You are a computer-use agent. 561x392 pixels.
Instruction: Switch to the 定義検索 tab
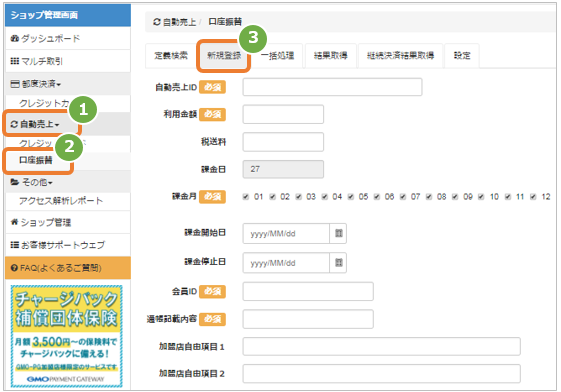click(171, 55)
